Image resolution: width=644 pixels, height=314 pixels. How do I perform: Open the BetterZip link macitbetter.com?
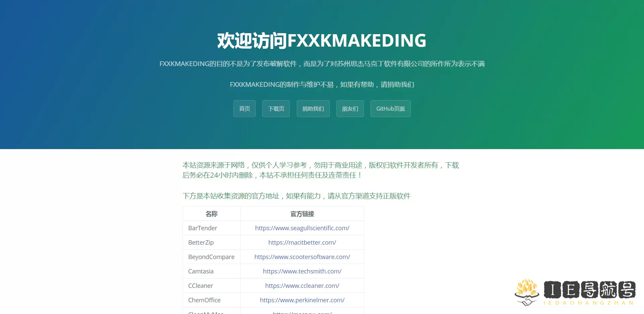302,242
